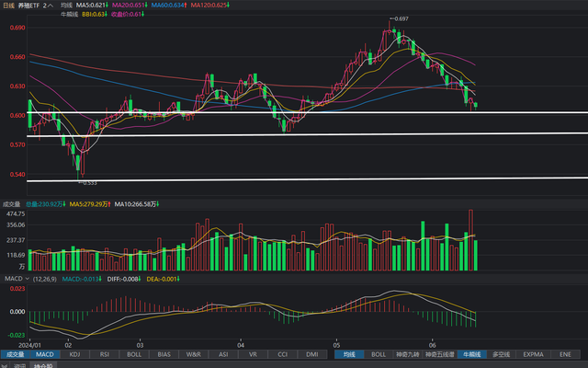This screenshot has height=368, width=588.
Task: Click the 日线 period label
Action: click(x=8, y=6)
